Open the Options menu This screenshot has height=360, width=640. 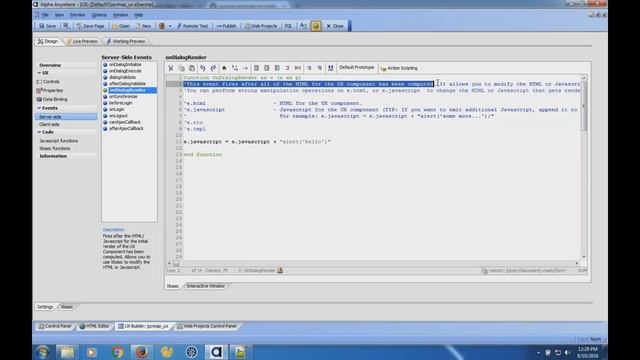pos(99,15)
